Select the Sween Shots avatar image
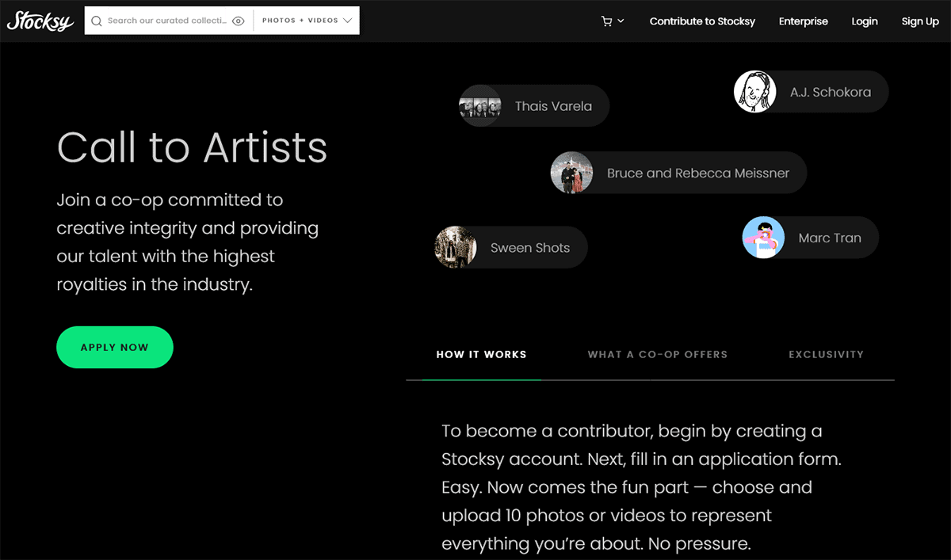The image size is (951, 560). tap(455, 247)
